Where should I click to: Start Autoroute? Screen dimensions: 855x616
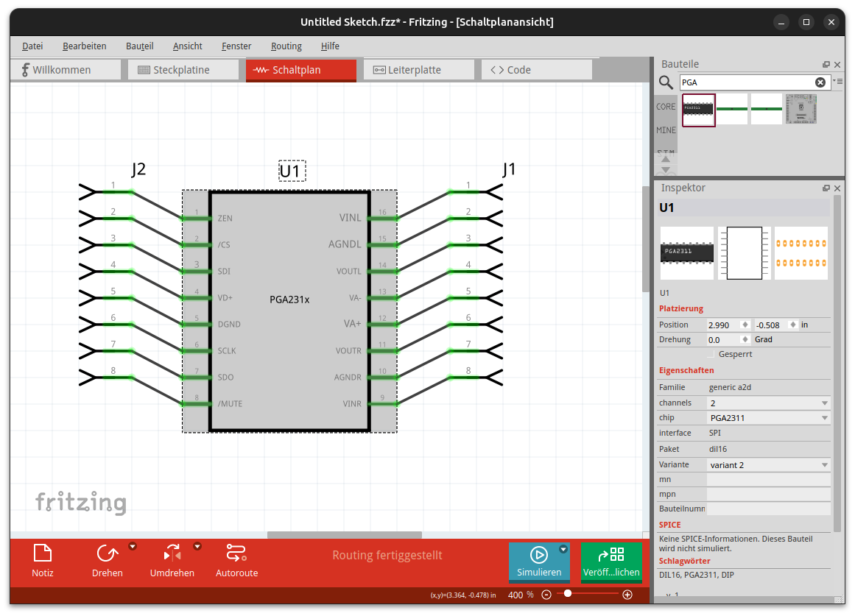(236, 560)
